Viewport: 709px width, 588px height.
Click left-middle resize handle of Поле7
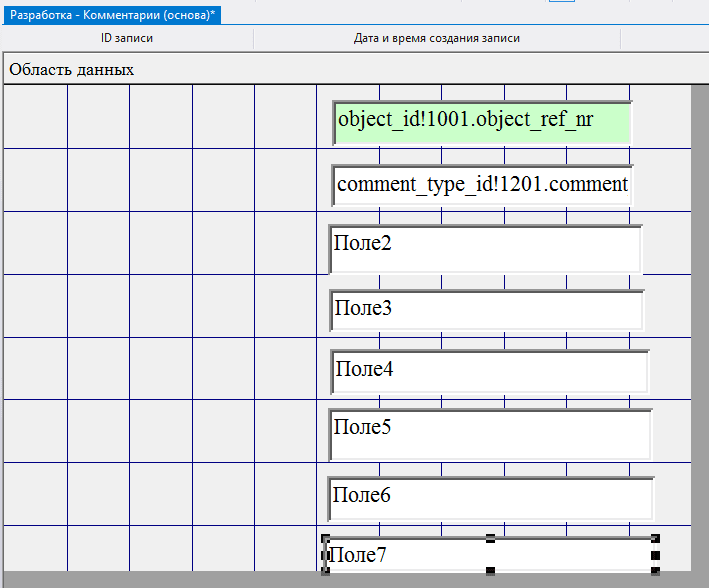point(326,555)
